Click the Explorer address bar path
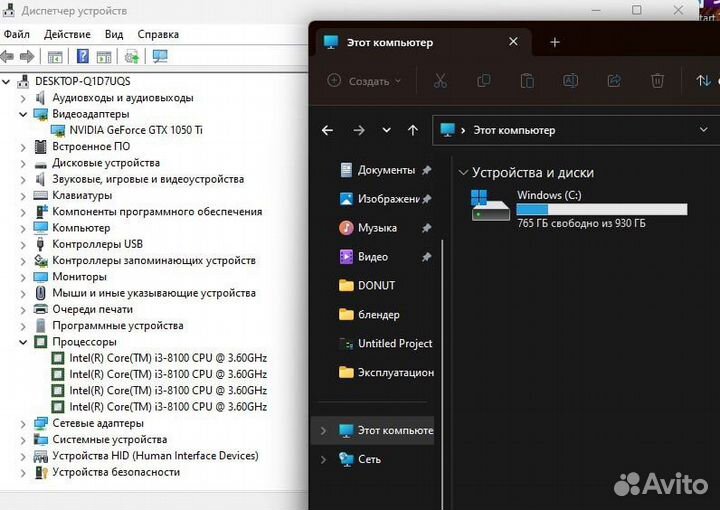Screen dimensions: 720x510 click(x=514, y=130)
